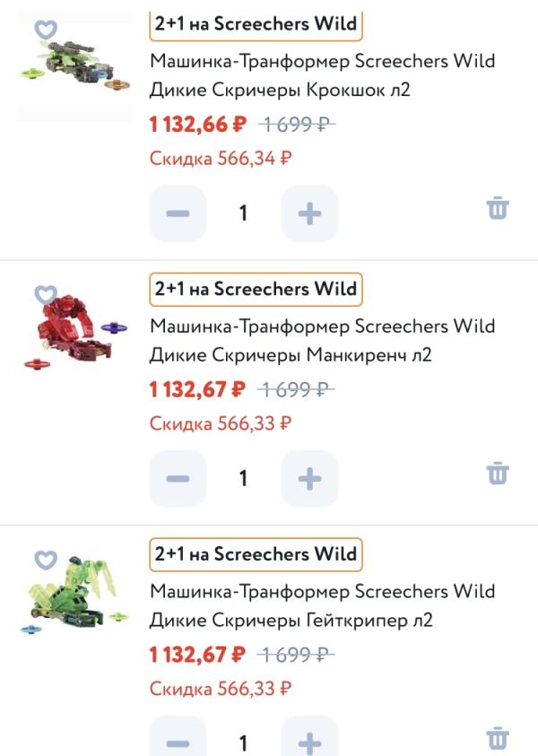Favorite the red Манкиренч toy with heart icon
Screen dimensions: 538x756
[45, 294]
